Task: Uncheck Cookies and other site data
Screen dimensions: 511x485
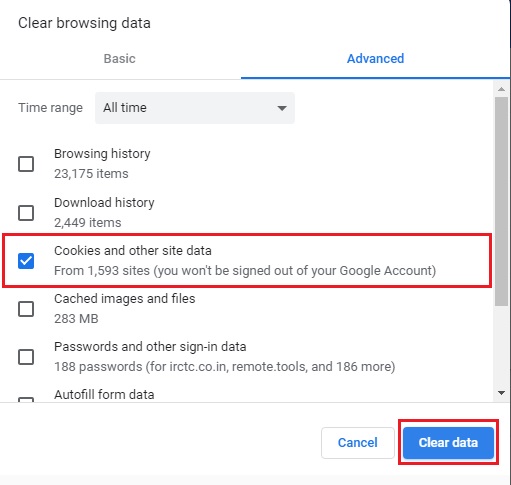Action: coord(26,261)
